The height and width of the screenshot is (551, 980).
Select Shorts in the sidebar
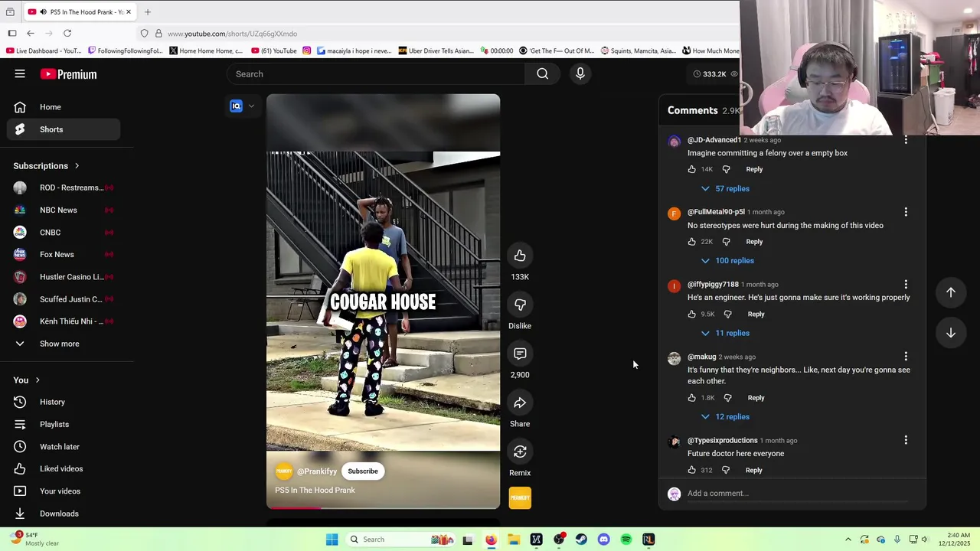coord(64,129)
